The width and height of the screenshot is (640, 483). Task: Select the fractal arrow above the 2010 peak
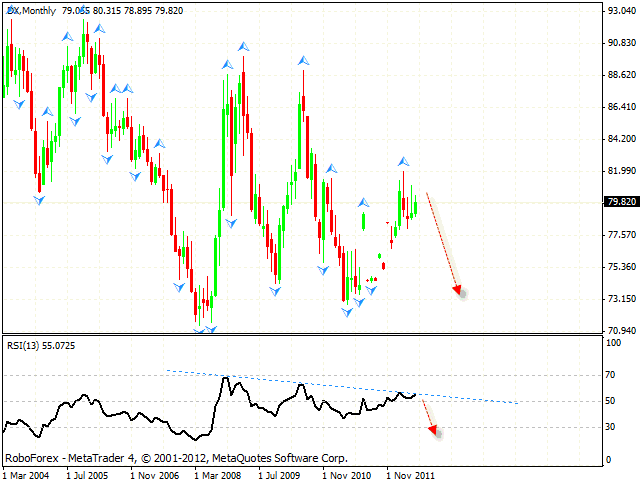(x=302, y=62)
